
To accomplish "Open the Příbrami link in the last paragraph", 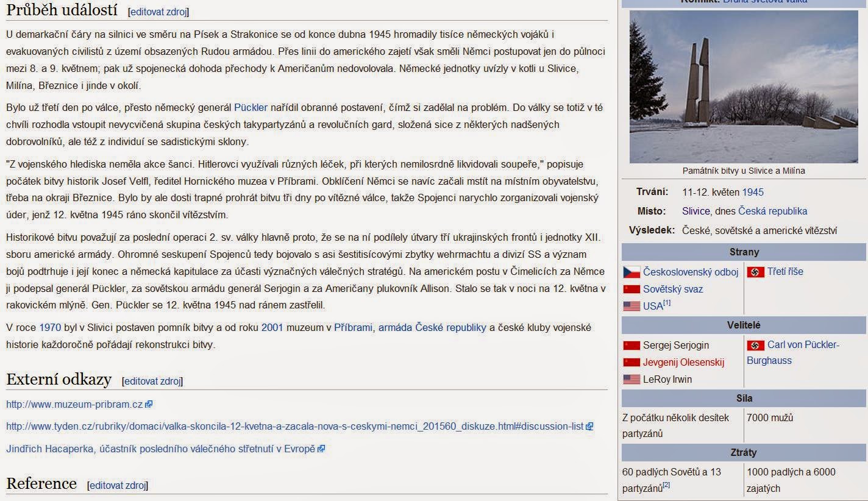I will click(x=353, y=327).
